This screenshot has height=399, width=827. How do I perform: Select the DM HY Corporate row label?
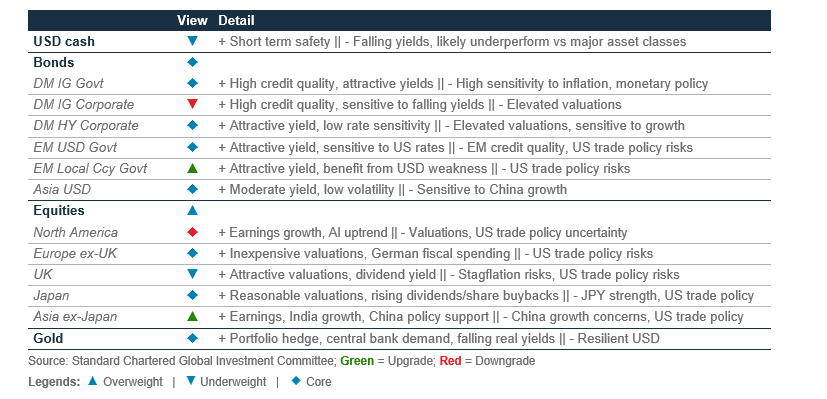(86, 125)
